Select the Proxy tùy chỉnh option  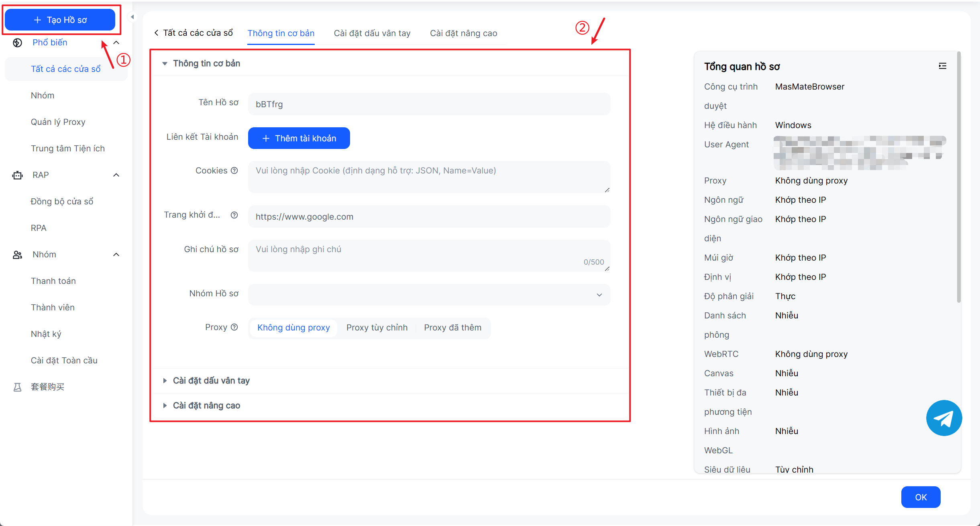[377, 328]
